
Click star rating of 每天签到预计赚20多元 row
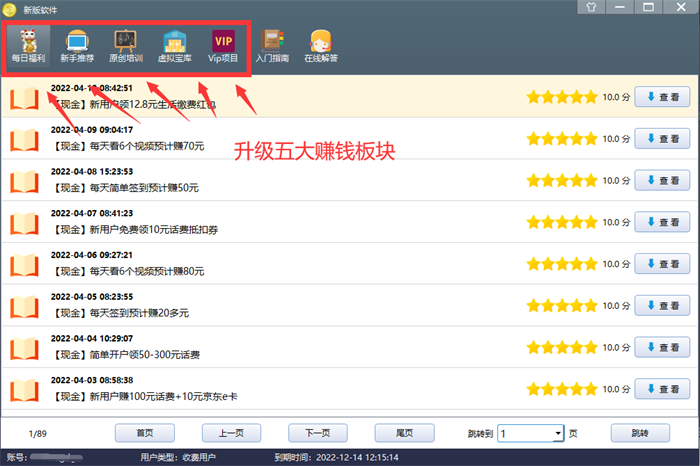click(562, 306)
